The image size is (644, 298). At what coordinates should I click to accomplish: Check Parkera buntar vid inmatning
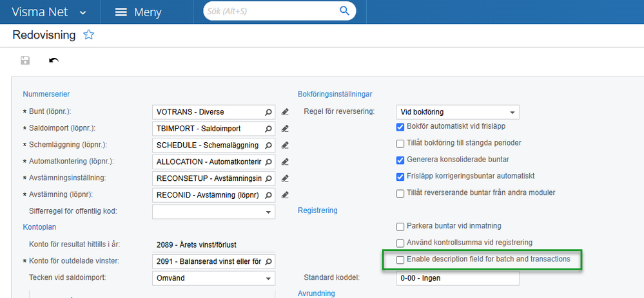tap(400, 227)
